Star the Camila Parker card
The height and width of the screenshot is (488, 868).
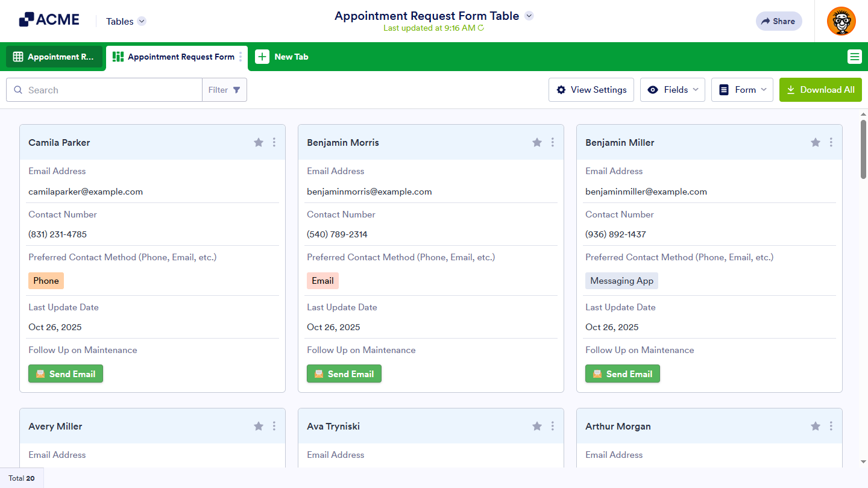pos(259,142)
